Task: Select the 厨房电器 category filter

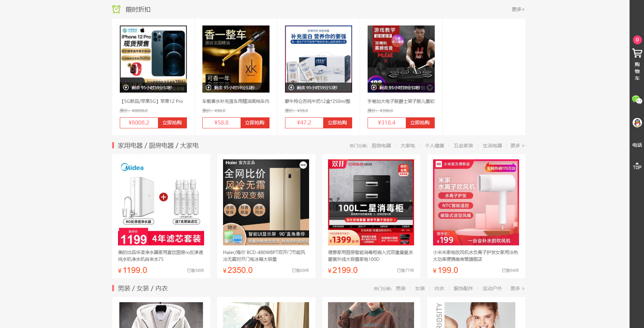Action: pyautogui.click(x=381, y=145)
